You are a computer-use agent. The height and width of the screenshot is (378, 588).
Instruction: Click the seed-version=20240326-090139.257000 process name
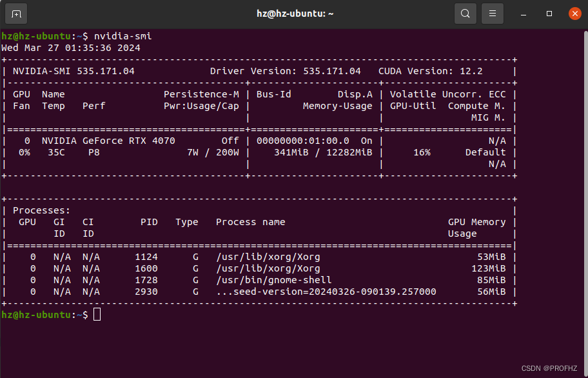click(326, 292)
